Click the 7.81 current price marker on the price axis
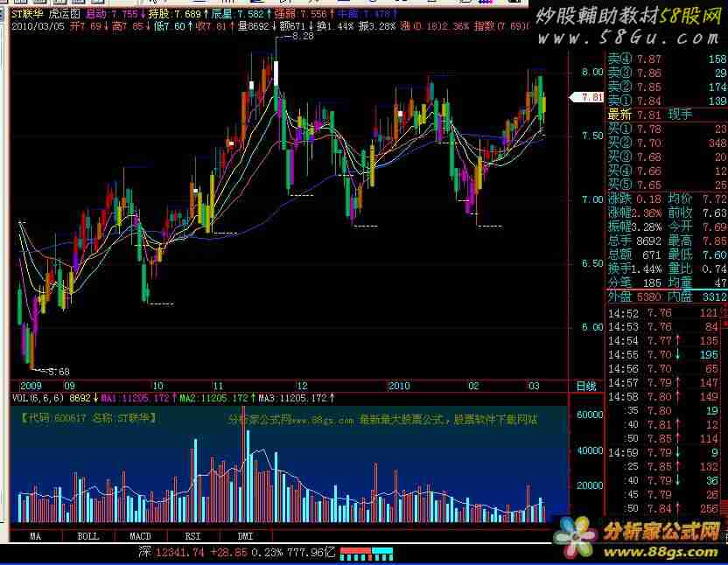The width and height of the screenshot is (728, 565). click(587, 97)
